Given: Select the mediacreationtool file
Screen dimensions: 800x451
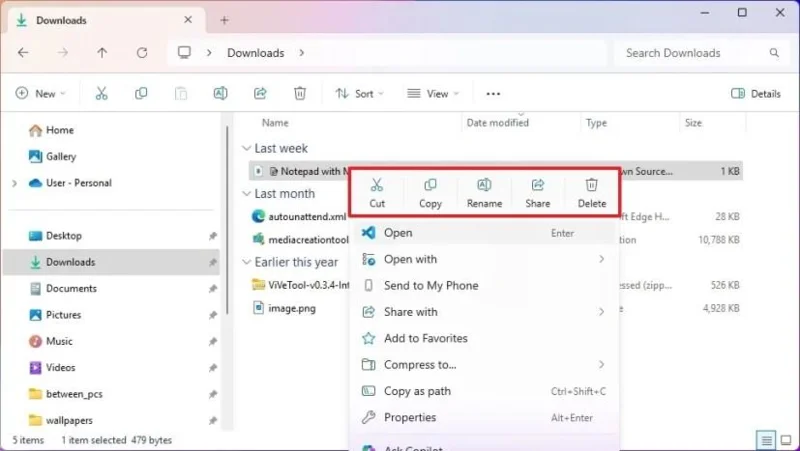Looking at the screenshot, I should point(301,239).
